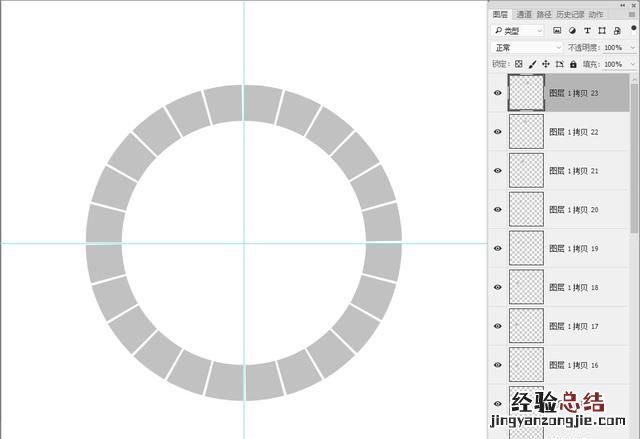Switch to 历史记录 History tab
The width and height of the screenshot is (640, 439).
[x=570, y=14]
